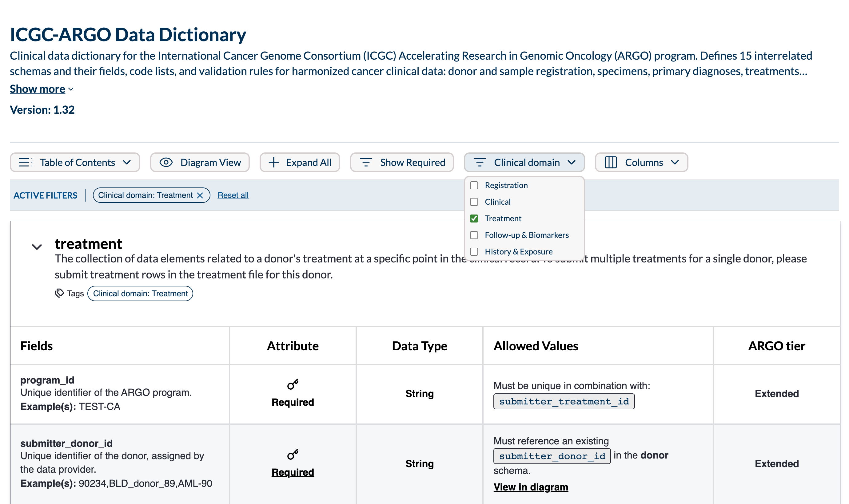
Task: Click the Fields column header
Action: click(x=36, y=346)
